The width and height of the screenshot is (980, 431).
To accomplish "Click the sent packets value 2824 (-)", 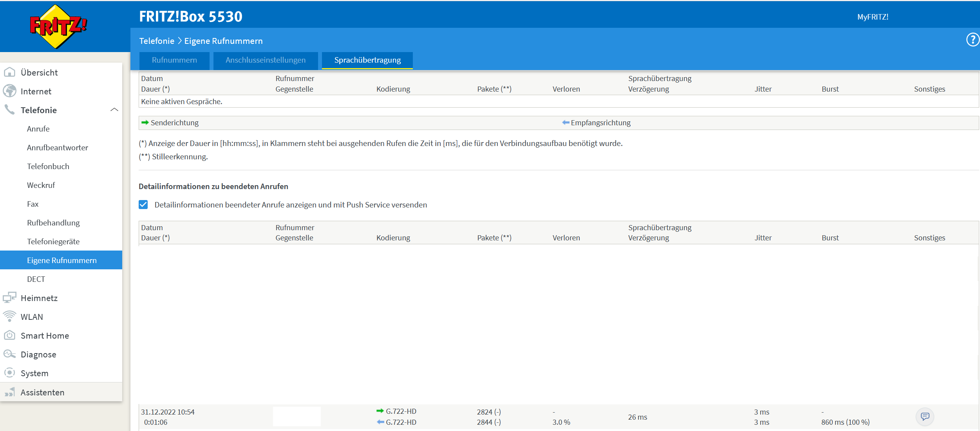I will [489, 412].
